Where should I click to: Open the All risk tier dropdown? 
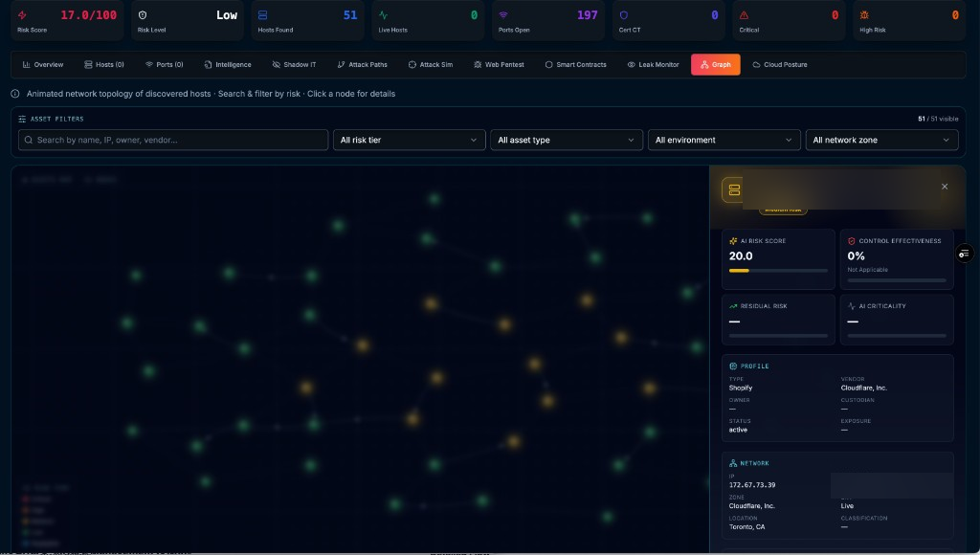coord(410,140)
